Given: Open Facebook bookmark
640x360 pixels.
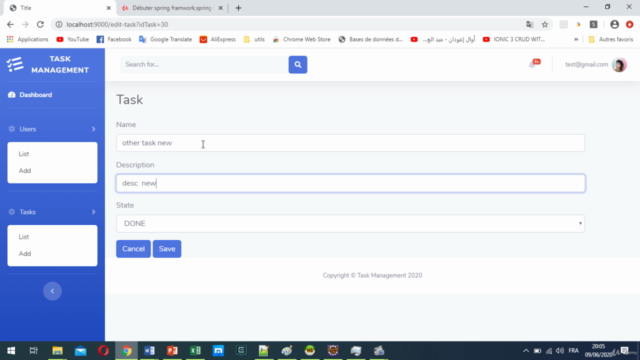Looking at the screenshot, I should click(114, 39).
